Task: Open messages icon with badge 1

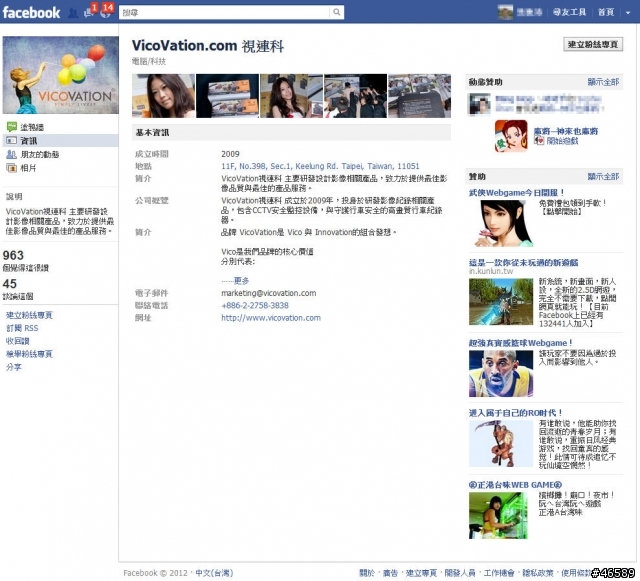Action: pyautogui.click(x=89, y=13)
